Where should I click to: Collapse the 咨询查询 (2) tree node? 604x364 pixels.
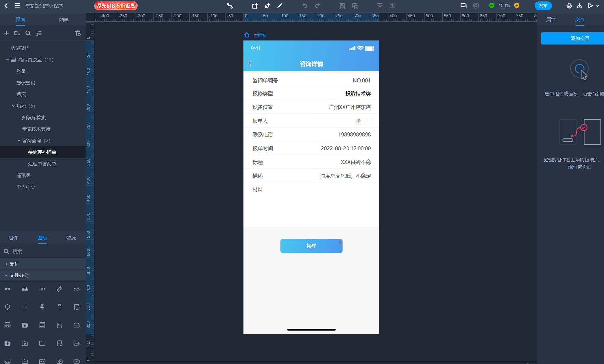pyautogui.click(x=19, y=141)
